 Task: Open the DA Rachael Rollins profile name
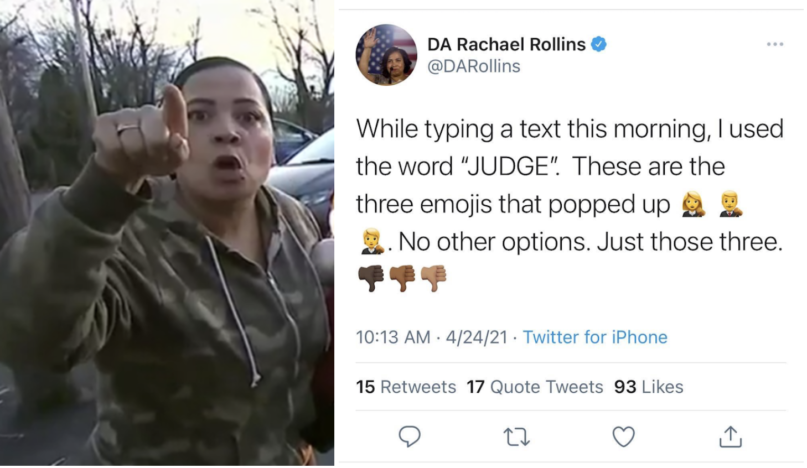tap(506, 44)
